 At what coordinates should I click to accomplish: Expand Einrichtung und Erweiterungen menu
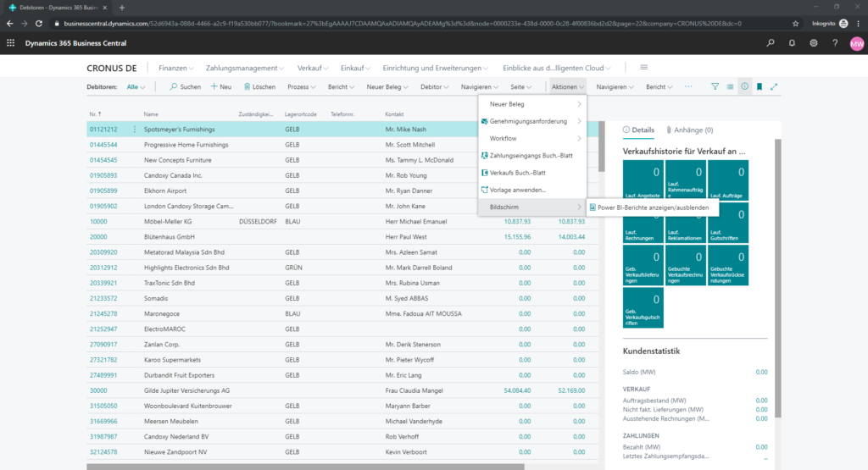(x=435, y=68)
